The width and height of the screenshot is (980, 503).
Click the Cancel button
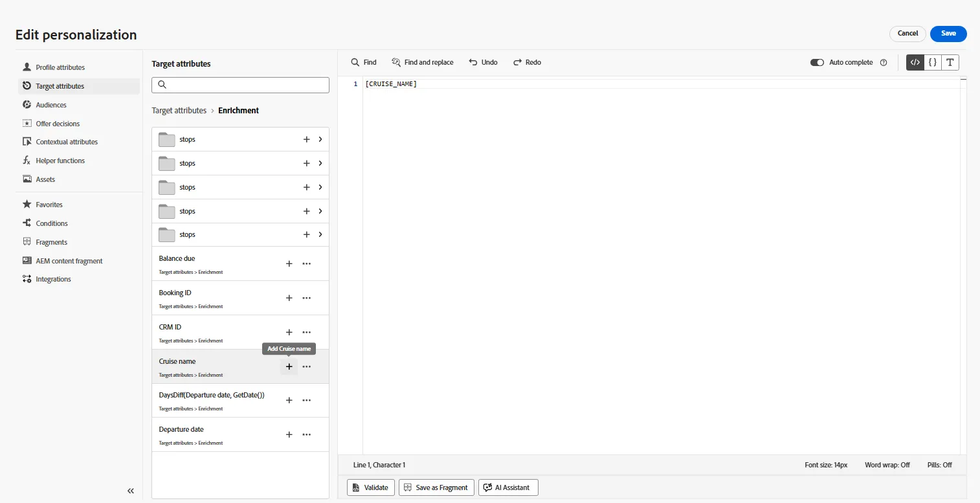(908, 34)
